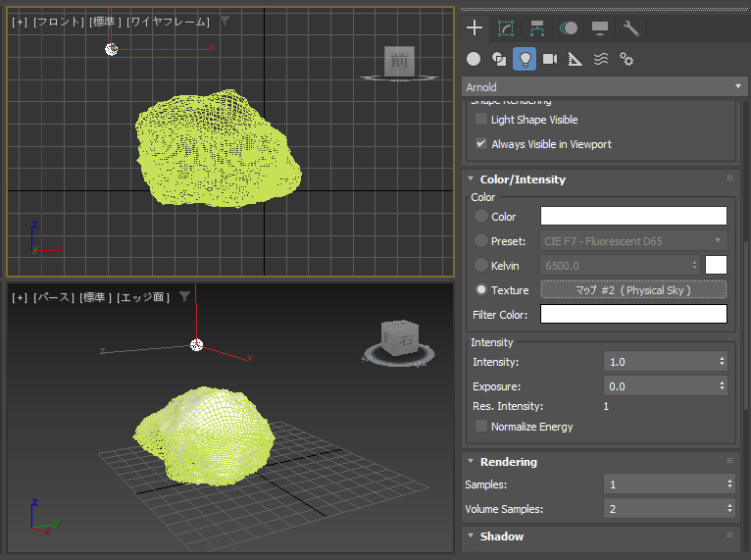Select the light gizmo in front viewport
Screen dimensions: 751x560
pyautogui.click(x=112, y=49)
